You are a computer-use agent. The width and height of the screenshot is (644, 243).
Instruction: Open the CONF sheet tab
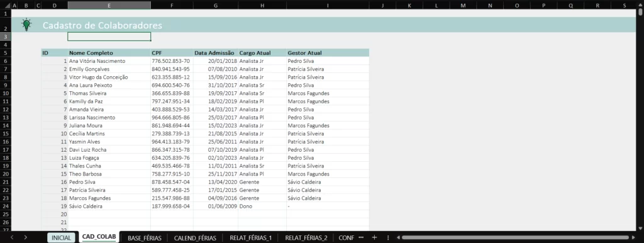tap(347, 238)
